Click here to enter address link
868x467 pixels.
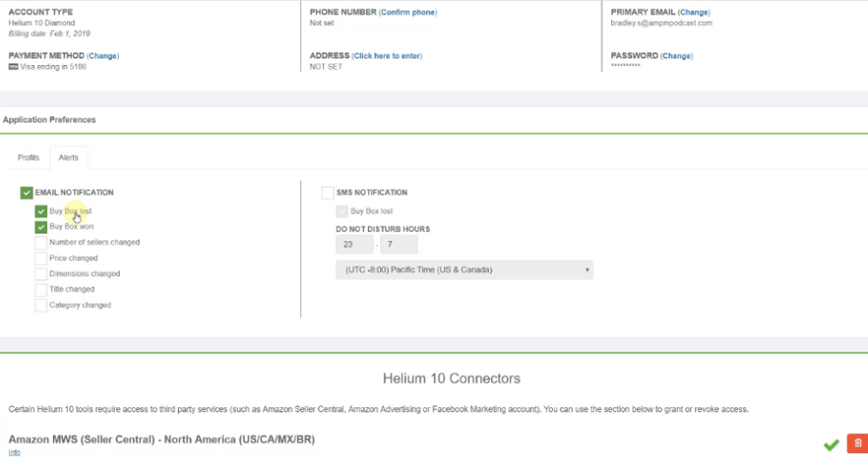387,56
